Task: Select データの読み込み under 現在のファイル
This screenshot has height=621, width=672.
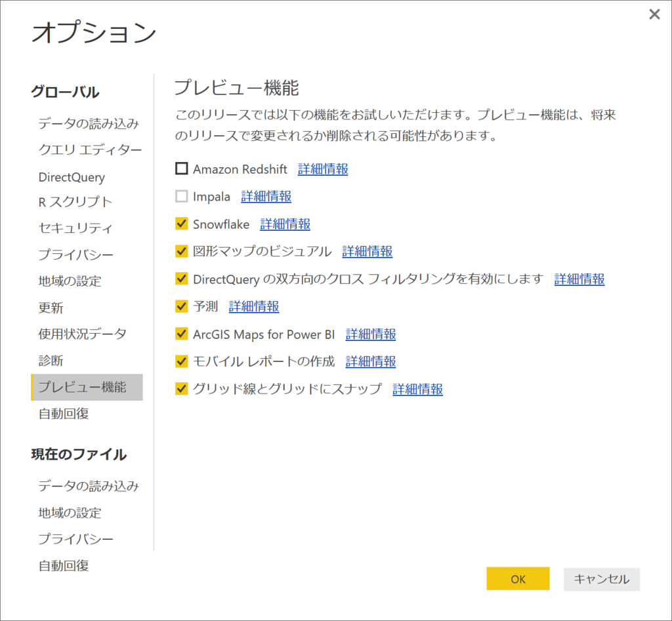Action: 89,486
